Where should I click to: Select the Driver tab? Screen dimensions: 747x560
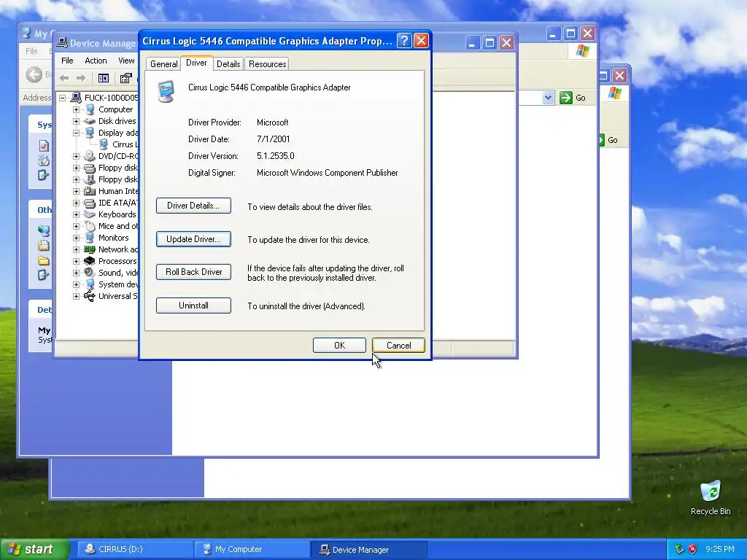pos(196,63)
